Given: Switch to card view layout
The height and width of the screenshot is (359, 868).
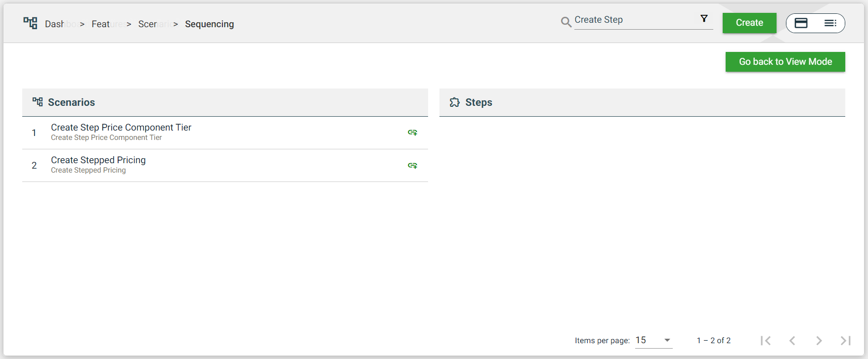Looking at the screenshot, I should click(x=801, y=23).
